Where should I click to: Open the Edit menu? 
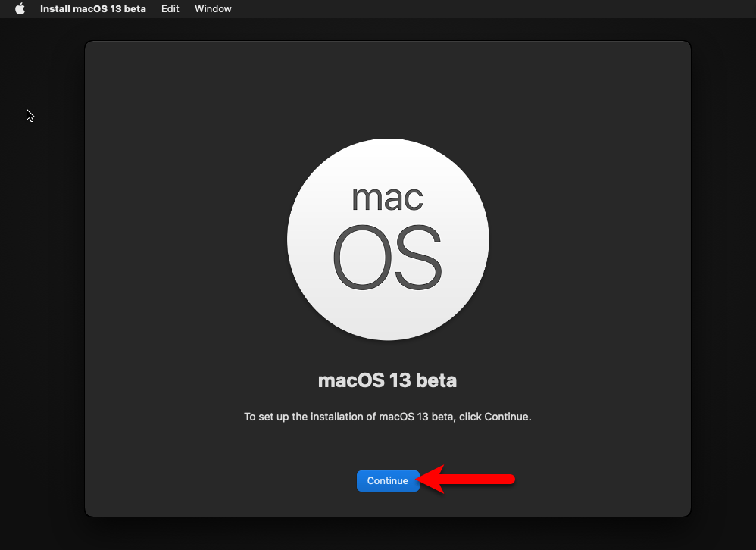(x=170, y=8)
